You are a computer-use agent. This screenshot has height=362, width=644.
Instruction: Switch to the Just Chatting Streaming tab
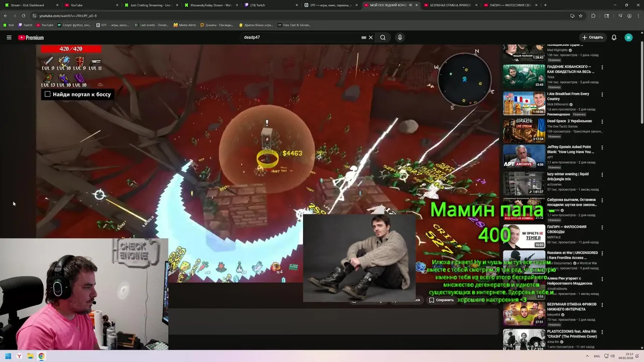point(150,5)
